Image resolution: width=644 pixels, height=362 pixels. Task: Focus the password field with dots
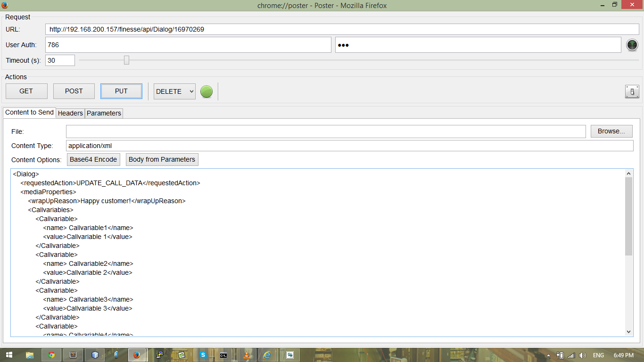[x=478, y=45]
